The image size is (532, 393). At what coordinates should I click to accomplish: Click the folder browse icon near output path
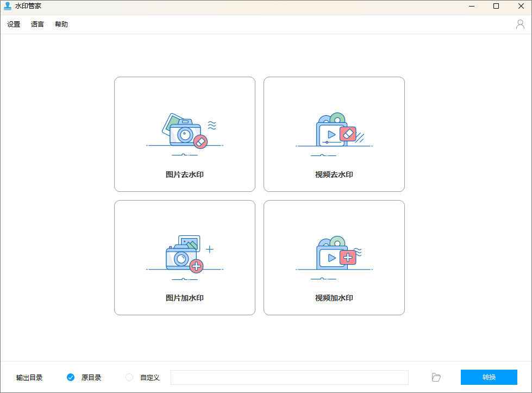click(436, 377)
